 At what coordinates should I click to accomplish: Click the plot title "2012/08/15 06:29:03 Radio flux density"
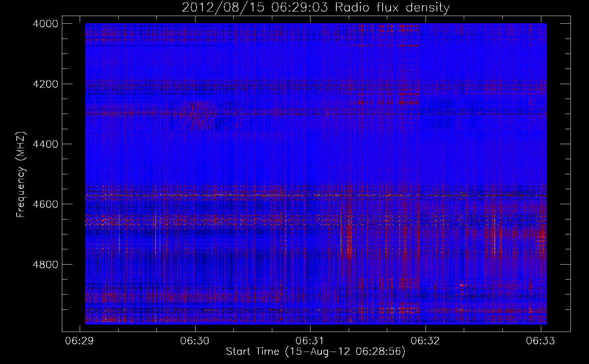pos(316,7)
